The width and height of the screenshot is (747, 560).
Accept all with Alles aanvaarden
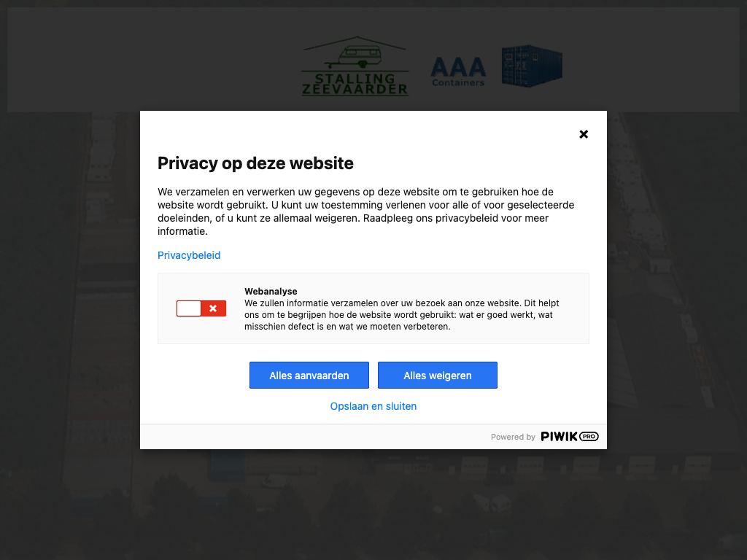coord(309,376)
